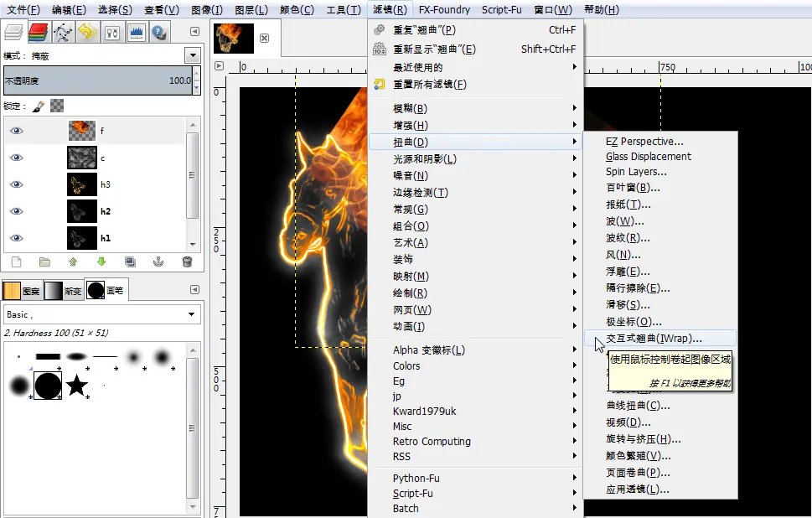
Task: Toggle lock pixels paintbrush icon
Action: point(39,106)
